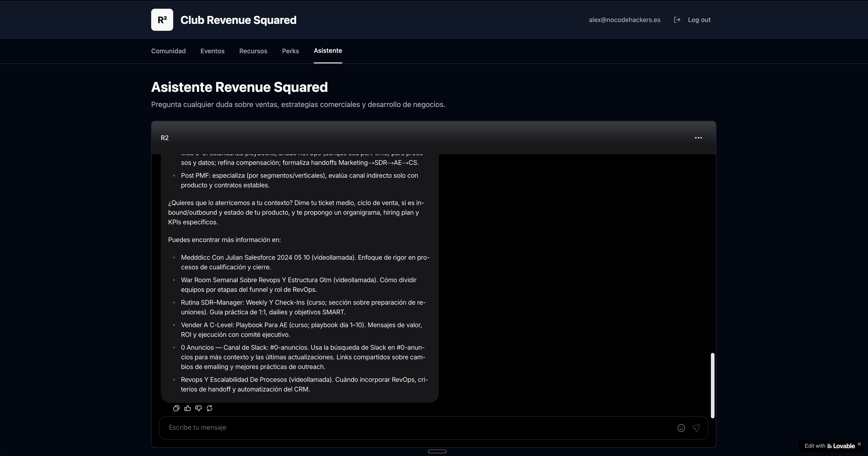Regenerate the assistant response
The image size is (868, 456).
pyautogui.click(x=210, y=408)
